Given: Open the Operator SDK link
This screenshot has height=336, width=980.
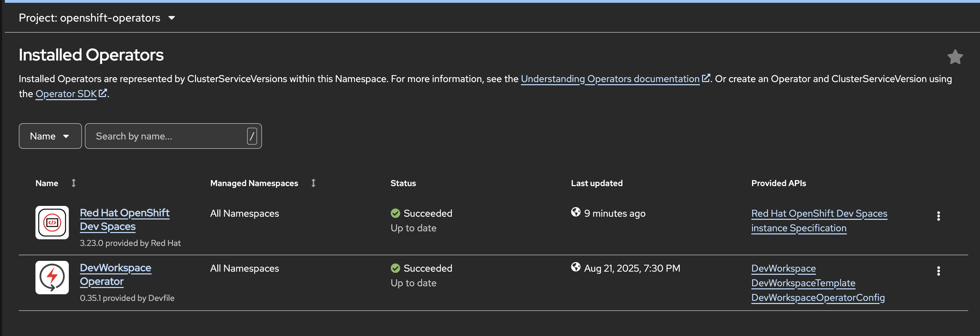Looking at the screenshot, I should click(x=66, y=94).
